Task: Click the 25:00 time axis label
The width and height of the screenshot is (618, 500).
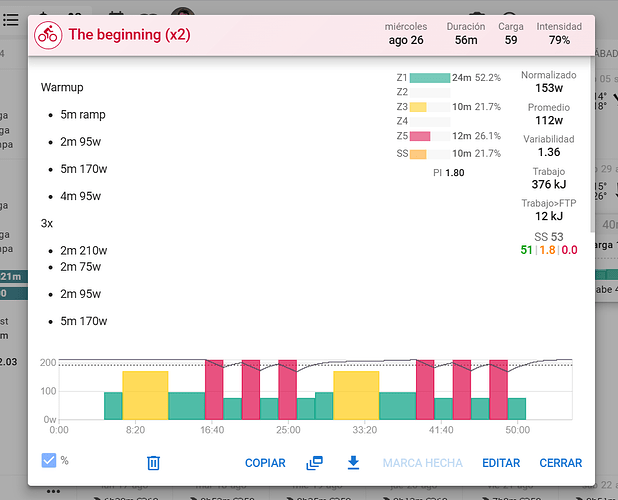Action: 288,429
